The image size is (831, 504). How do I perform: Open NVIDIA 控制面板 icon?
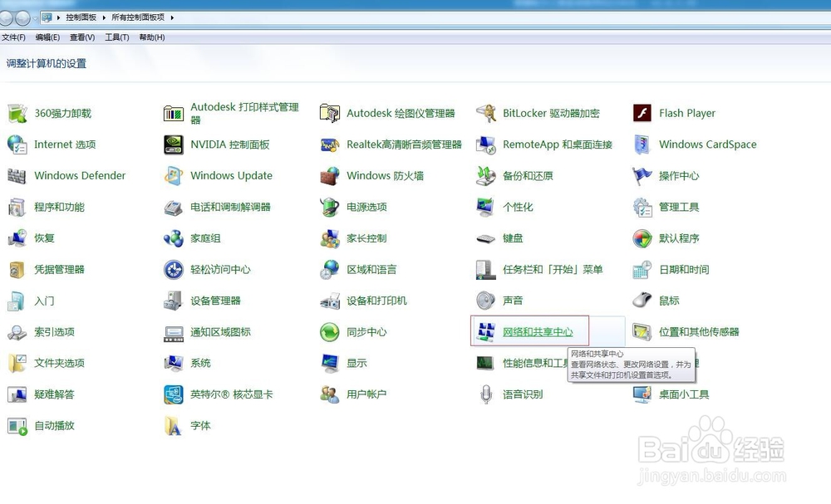coord(174,144)
